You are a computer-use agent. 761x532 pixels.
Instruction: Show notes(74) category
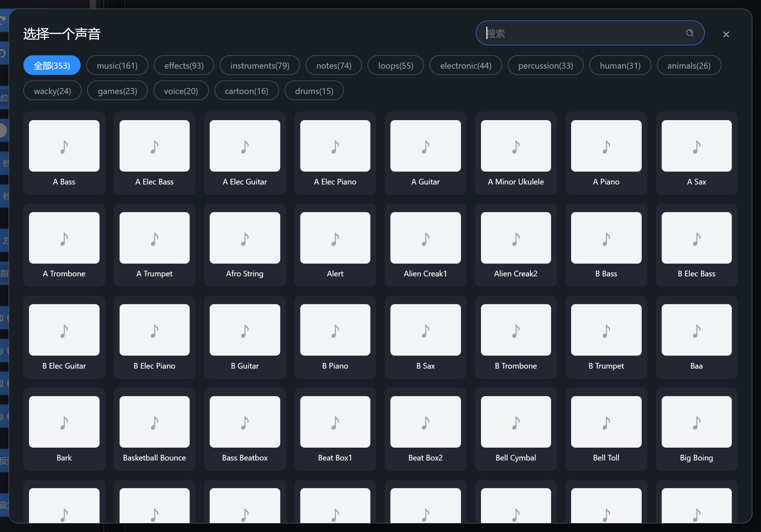tap(334, 65)
